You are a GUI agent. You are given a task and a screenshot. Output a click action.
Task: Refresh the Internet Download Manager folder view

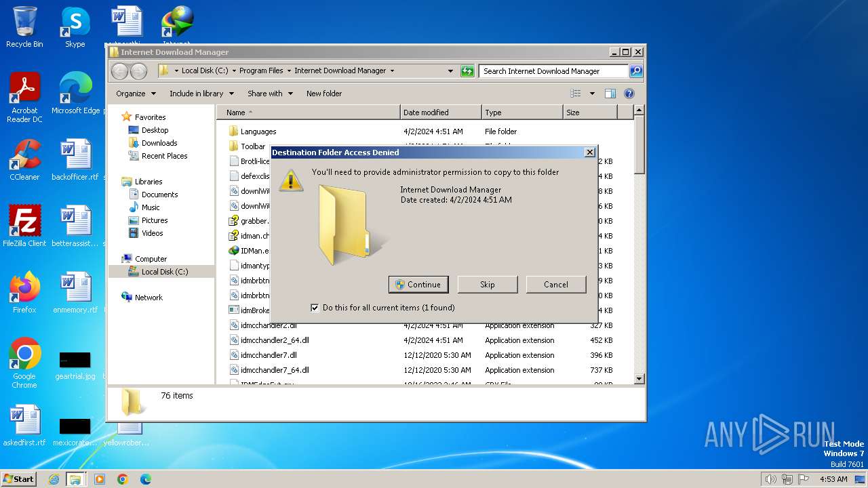467,70
